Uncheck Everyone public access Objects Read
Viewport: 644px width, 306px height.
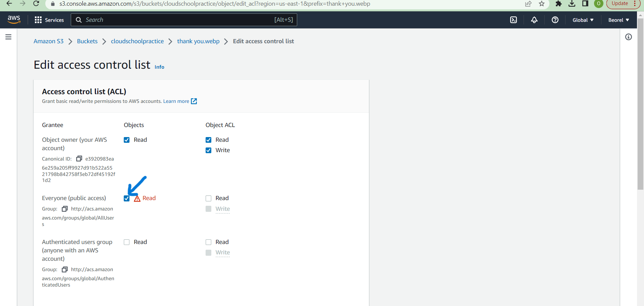pyautogui.click(x=126, y=198)
